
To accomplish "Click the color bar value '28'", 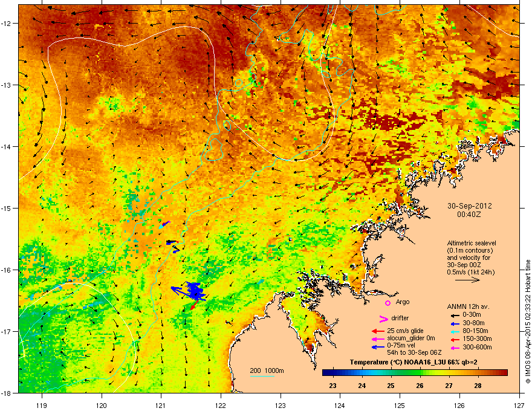I will coord(478,386).
